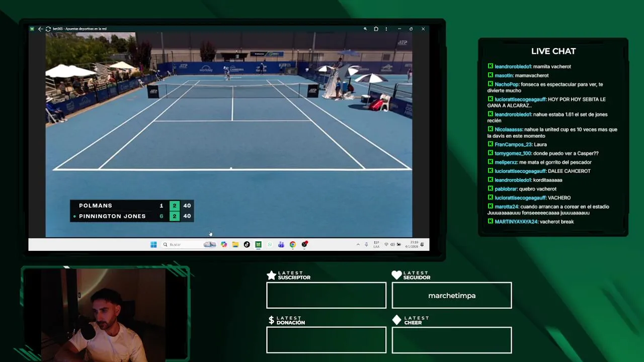Screen dimensions: 644x362
Task: Click the battery tray icon
Action: [399, 244]
